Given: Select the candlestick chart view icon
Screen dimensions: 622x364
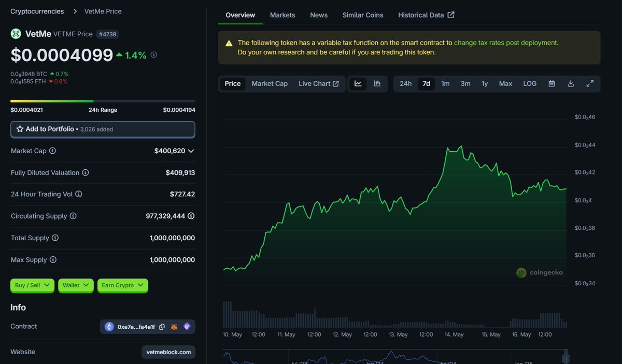Looking at the screenshot, I should click(377, 83).
